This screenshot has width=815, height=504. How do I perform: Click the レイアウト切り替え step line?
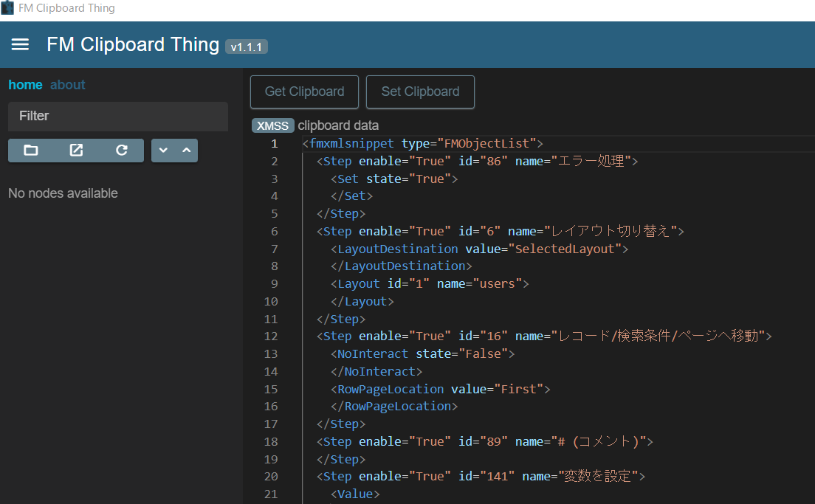500,232
